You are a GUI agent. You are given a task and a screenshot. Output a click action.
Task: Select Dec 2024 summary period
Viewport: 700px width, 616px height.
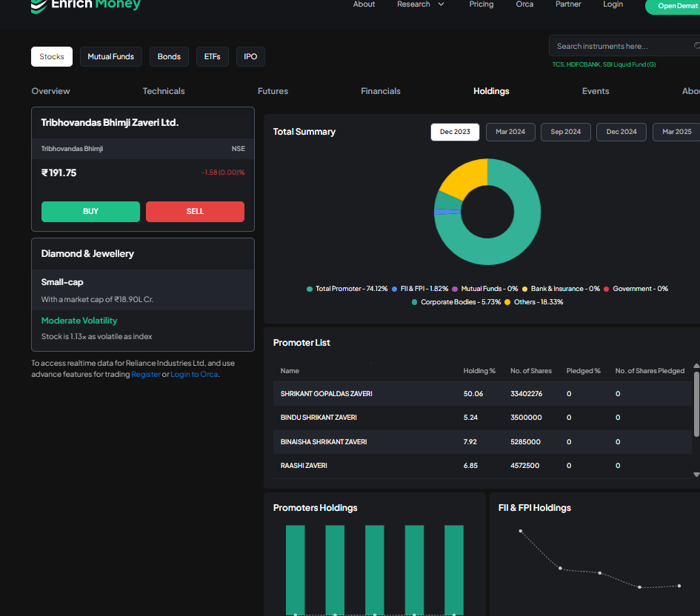(x=621, y=132)
